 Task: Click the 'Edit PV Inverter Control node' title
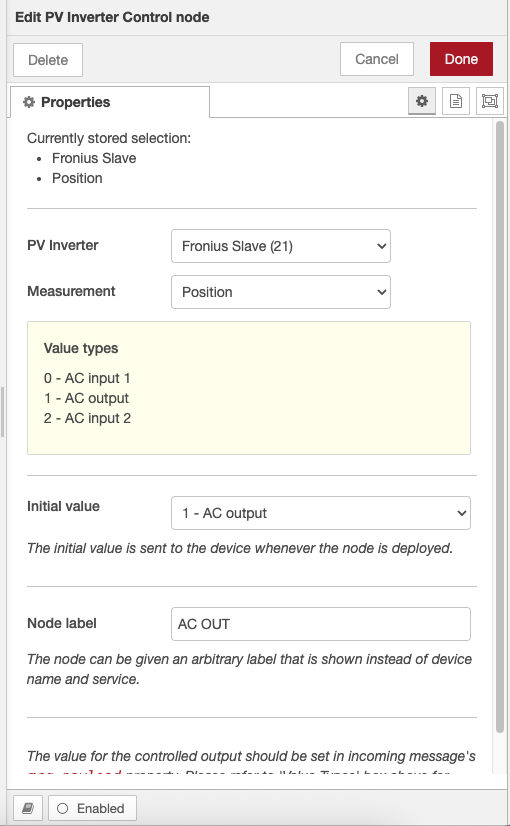(x=112, y=17)
